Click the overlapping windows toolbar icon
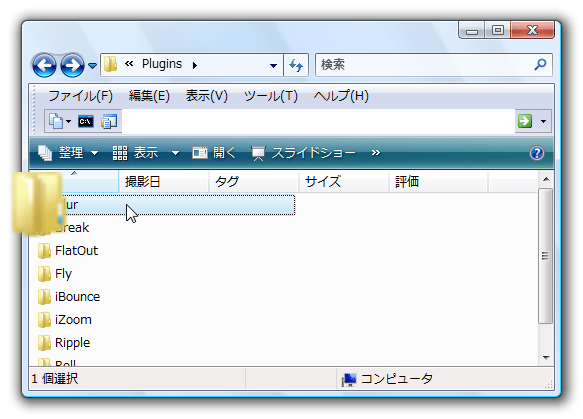 109,121
